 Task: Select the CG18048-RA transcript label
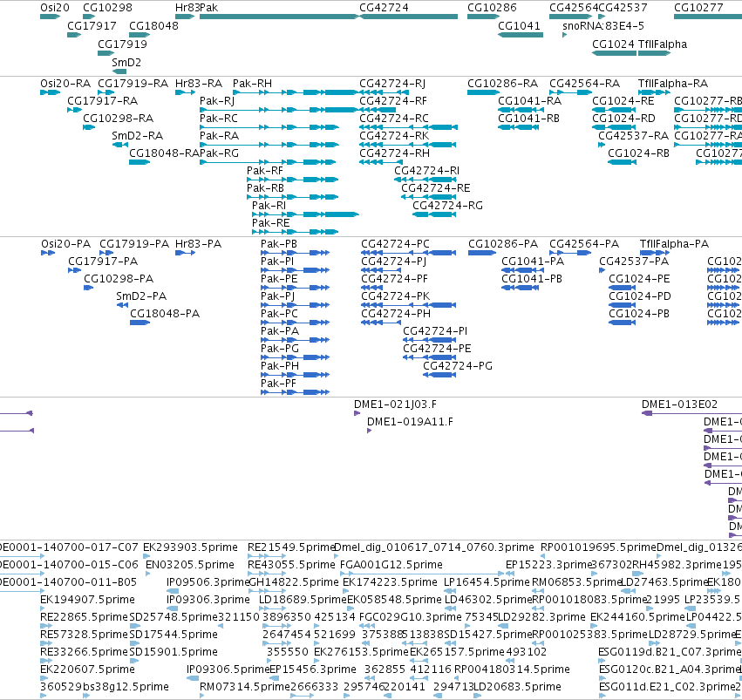(164, 153)
